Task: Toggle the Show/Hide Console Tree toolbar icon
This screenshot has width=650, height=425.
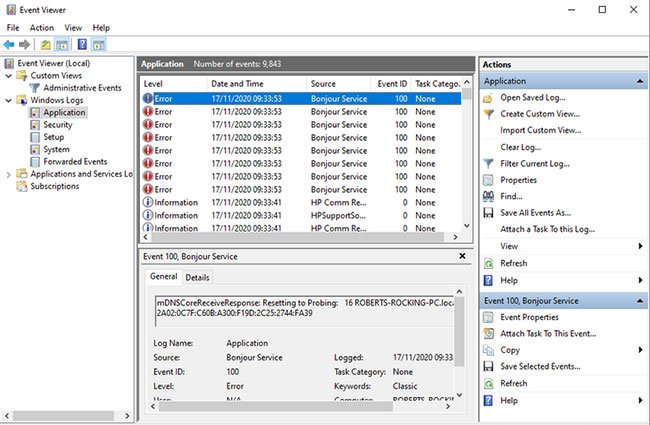Action: pos(62,44)
